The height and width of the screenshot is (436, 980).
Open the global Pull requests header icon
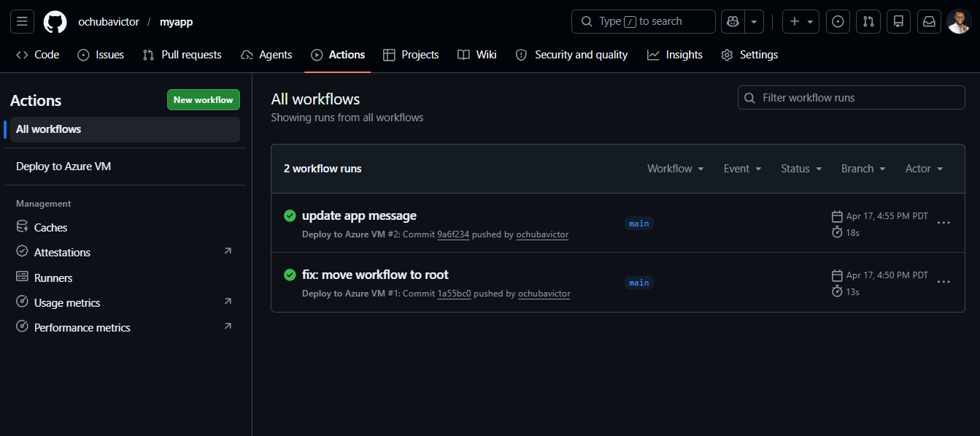[868, 22]
